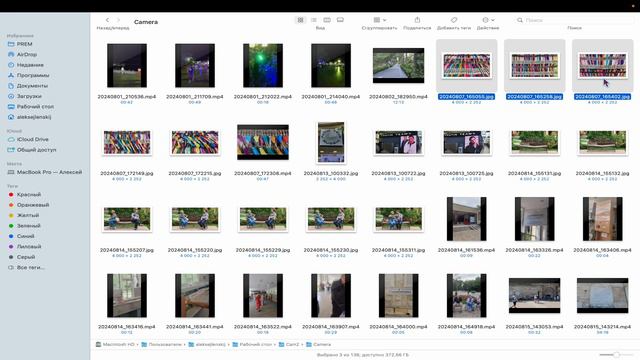The width and height of the screenshot is (640, 360).
Task: Open the Group (Сгруппировать) dropdown
Action: (380, 20)
